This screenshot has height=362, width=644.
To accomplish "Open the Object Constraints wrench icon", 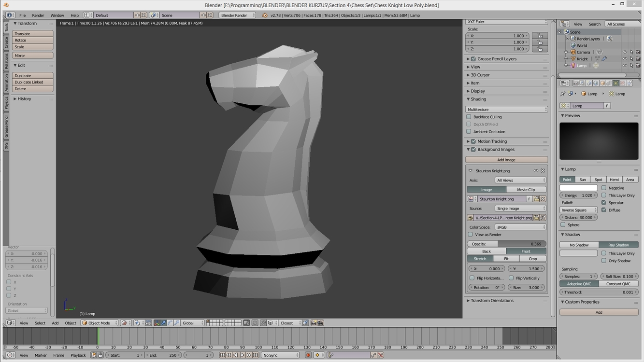I will tap(610, 82).
